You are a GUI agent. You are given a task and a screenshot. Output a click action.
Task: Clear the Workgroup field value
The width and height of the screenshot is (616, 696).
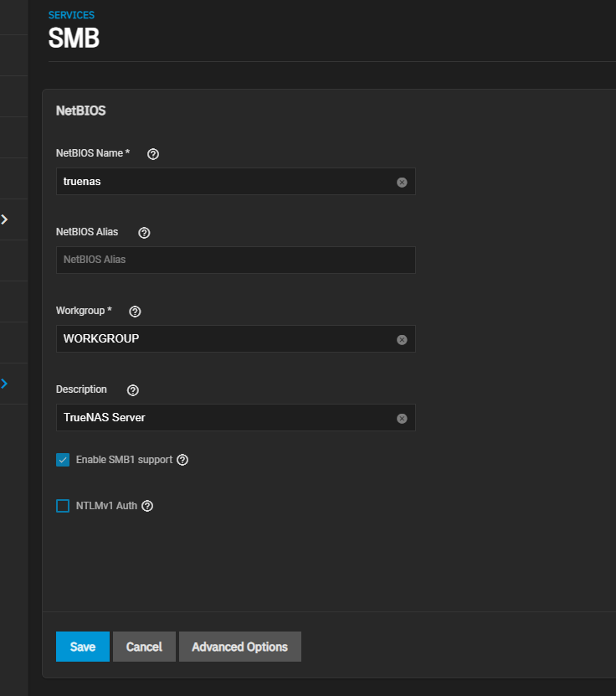(x=402, y=339)
